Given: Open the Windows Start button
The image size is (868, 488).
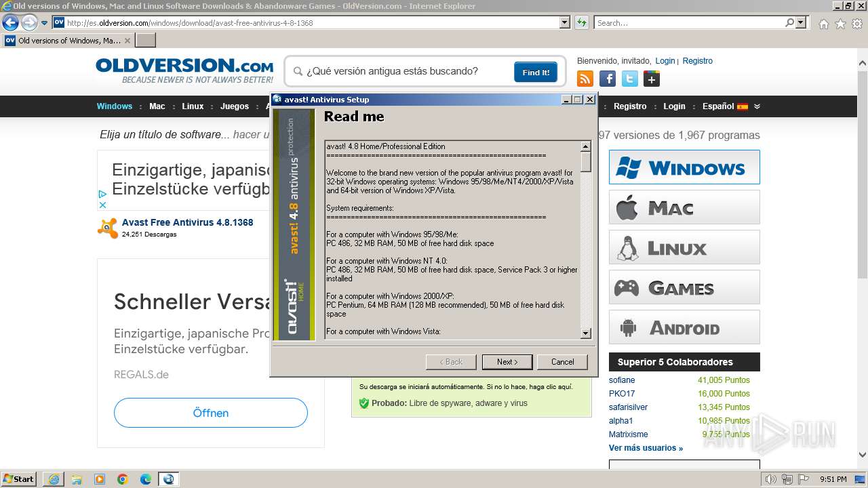Looking at the screenshot, I should tap(19, 479).
